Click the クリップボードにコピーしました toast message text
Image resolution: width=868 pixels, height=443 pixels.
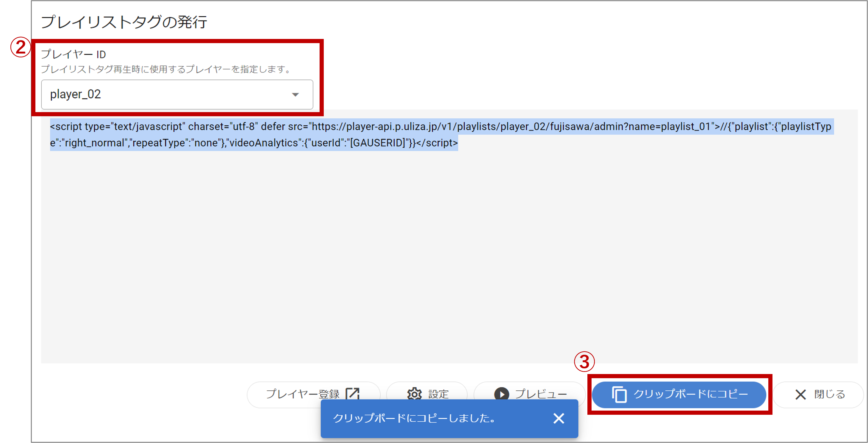[x=415, y=418]
